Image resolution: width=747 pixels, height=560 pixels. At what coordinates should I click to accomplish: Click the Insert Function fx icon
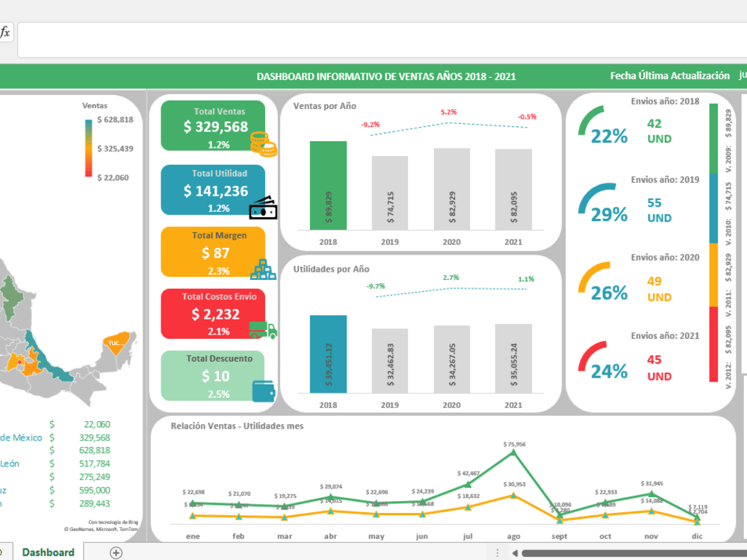click(6, 32)
